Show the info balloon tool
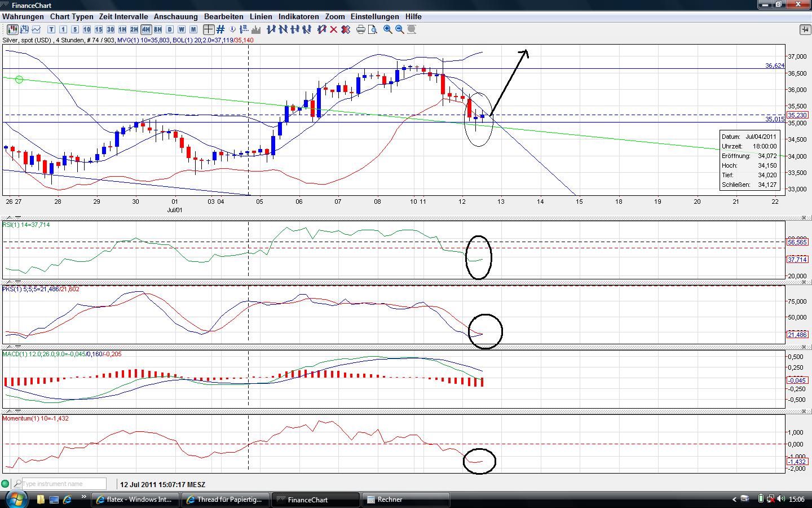This screenshot has height=508, width=812. pyautogui.click(x=233, y=29)
